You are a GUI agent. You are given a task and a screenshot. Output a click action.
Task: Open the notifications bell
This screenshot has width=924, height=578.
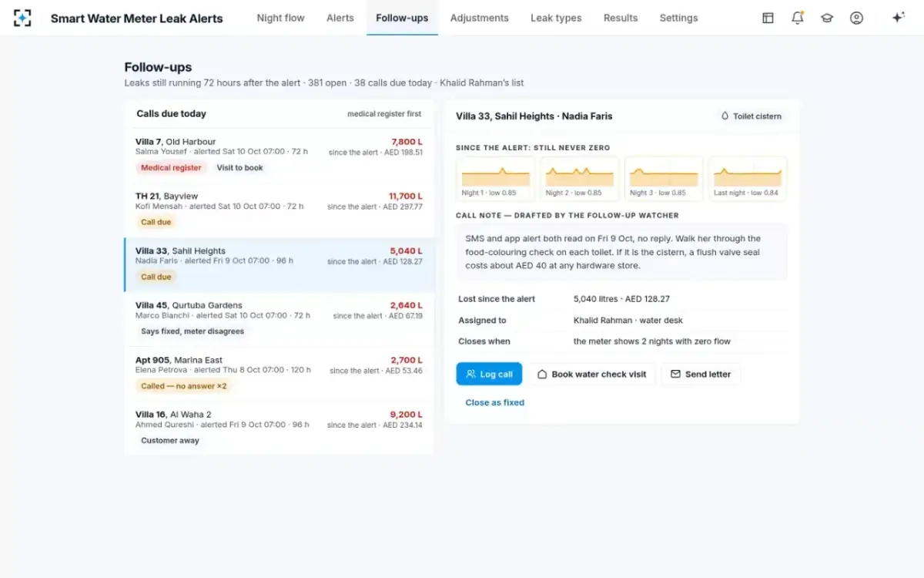point(798,18)
